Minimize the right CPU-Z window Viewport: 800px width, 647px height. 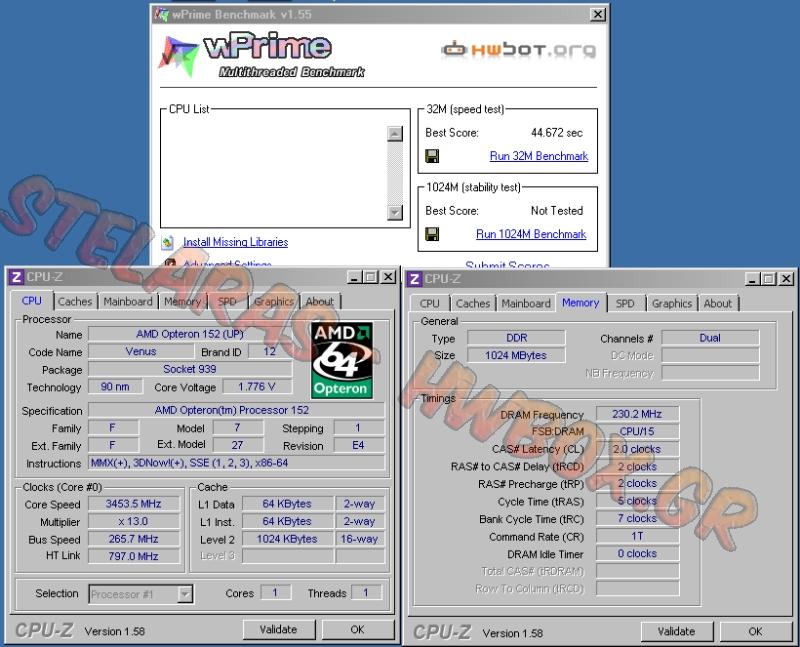[x=753, y=279]
